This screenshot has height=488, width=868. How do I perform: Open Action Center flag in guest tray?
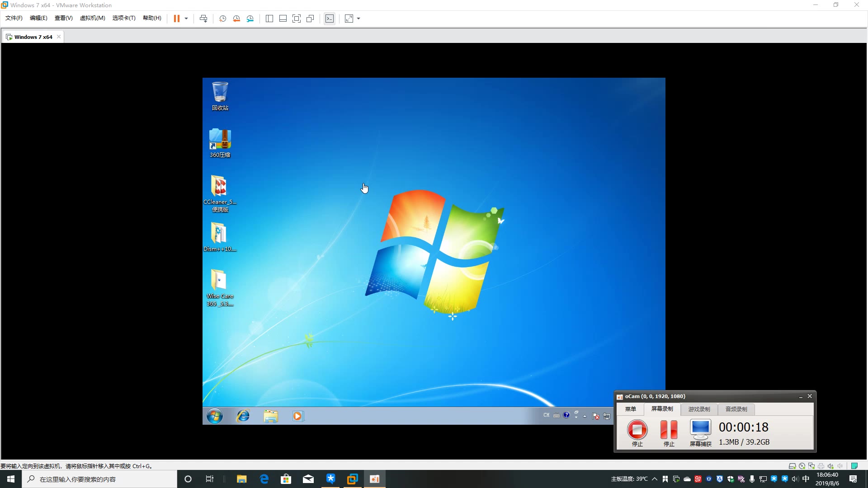pyautogui.click(x=596, y=416)
